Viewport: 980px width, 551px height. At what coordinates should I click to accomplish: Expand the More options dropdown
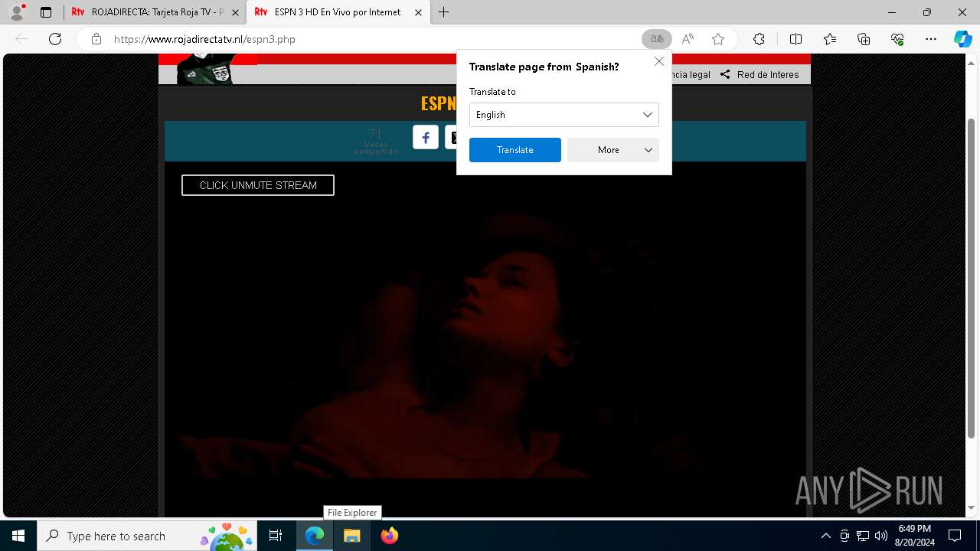click(612, 150)
